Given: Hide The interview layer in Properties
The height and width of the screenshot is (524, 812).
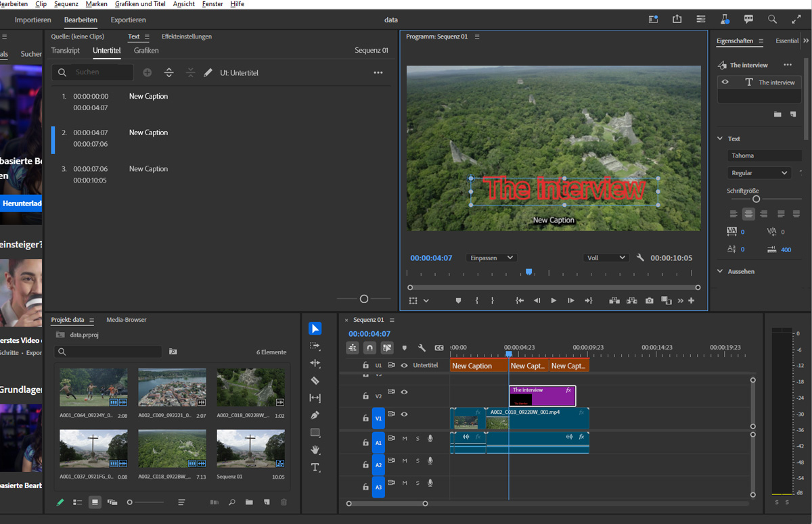Looking at the screenshot, I should click(725, 82).
